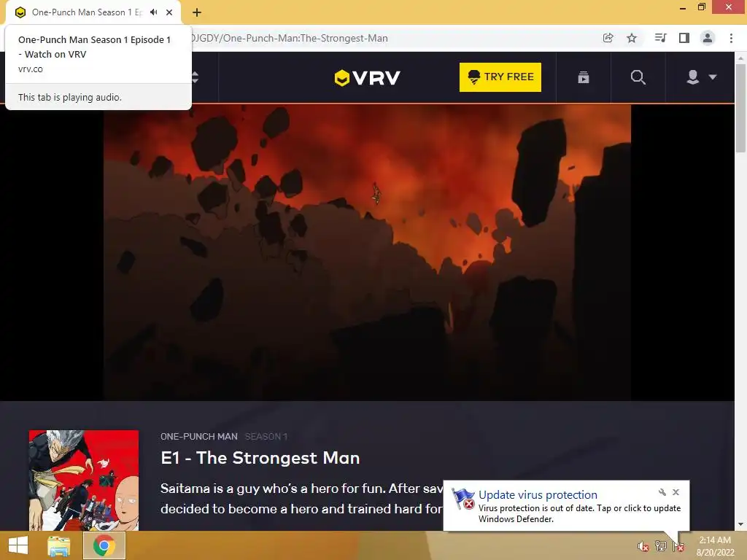Open Chrome's three-dot menu

[x=731, y=38]
